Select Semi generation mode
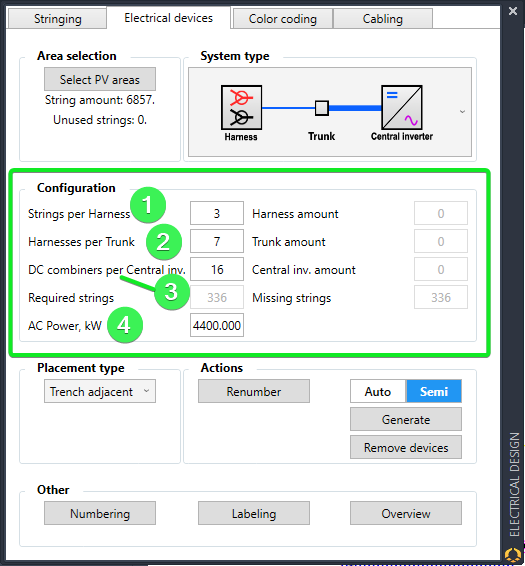This screenshot has height=566, width=525. coord(434,391)
